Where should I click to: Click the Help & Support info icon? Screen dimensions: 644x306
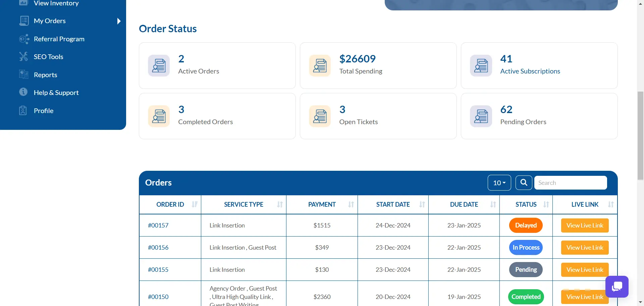[x=23, y=92]
